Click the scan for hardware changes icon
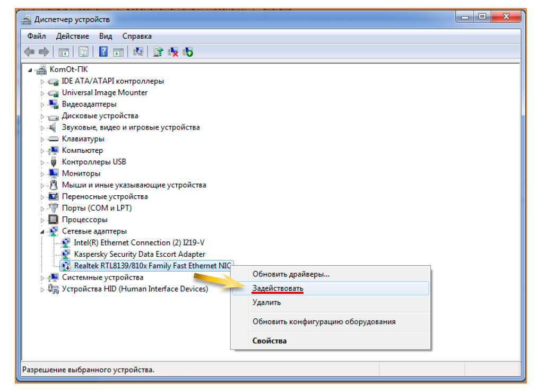Image resolution: width=537 pixels, height=392 pixels. pyautogui.click(x=138, y=52)
